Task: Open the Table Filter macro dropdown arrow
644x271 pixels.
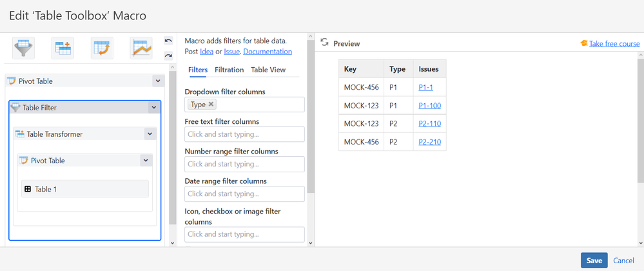Action: click(x=153, y=108)
